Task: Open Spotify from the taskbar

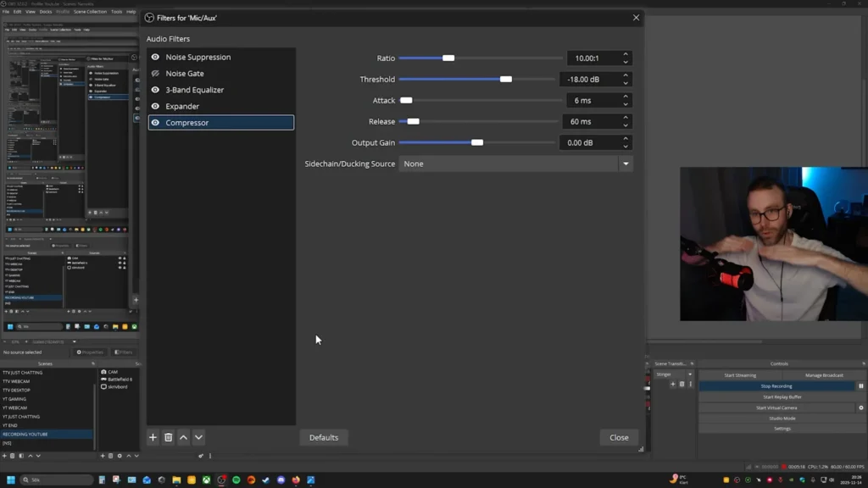Action: 236,480
